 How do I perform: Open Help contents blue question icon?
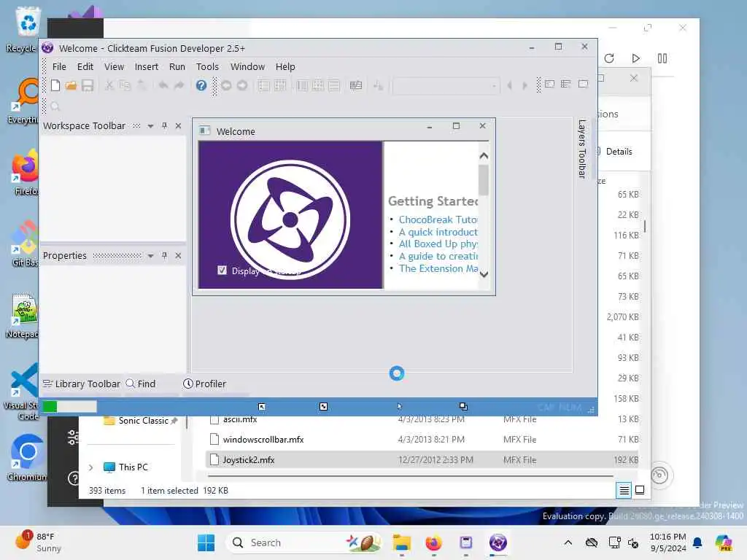tap(201, 85)
